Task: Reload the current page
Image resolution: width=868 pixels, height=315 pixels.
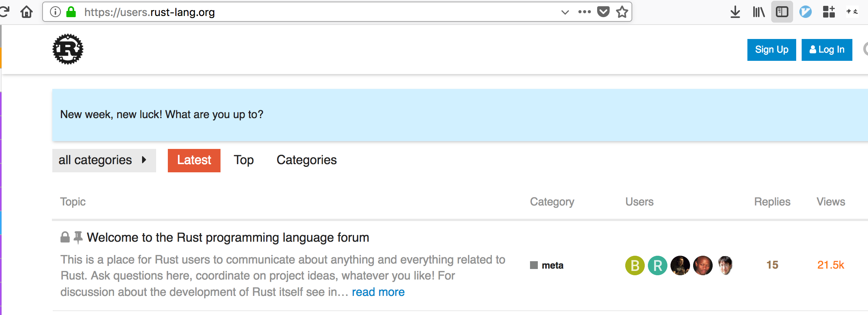Action: coord(5,12)
